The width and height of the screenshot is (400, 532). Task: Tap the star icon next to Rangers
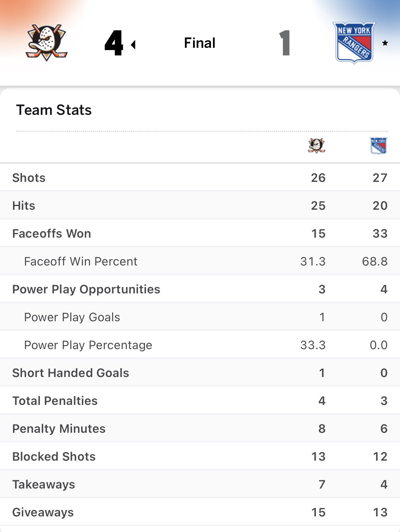[385, 43]
